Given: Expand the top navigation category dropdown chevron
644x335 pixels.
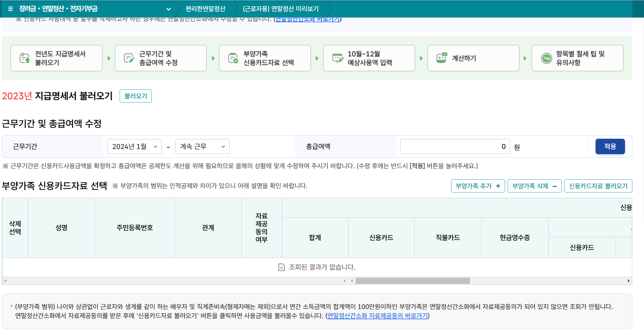Looking at the screenshot, I should pos(168,9).
